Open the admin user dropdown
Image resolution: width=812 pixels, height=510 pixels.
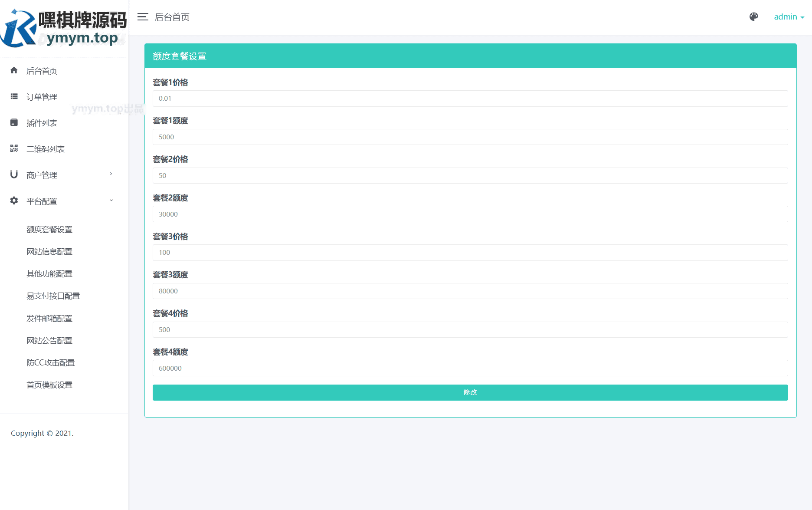click(x=789, y=17)
